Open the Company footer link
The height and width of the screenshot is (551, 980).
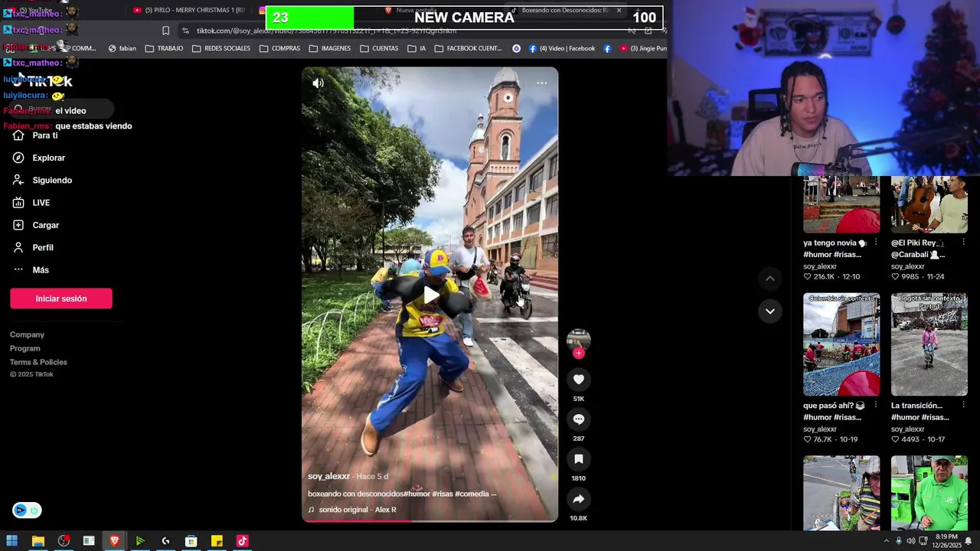27,334
